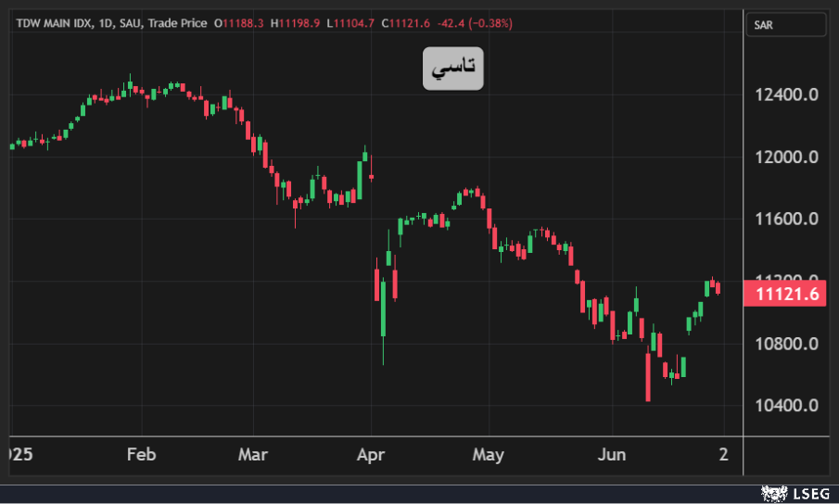839x504 pixels.
Task: Click the low price value L11104.7
Action: click(x=350, y=22)
